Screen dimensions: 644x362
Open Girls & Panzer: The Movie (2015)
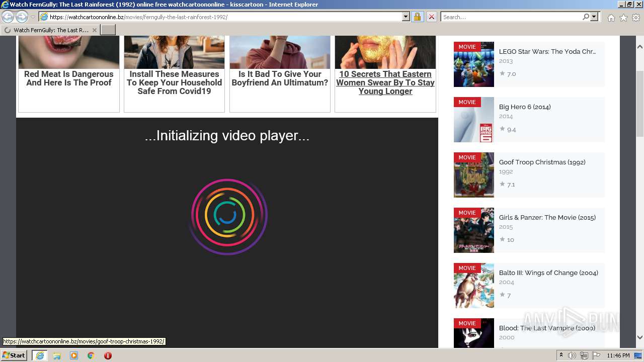pyautogui.click(x=547, y=217)
